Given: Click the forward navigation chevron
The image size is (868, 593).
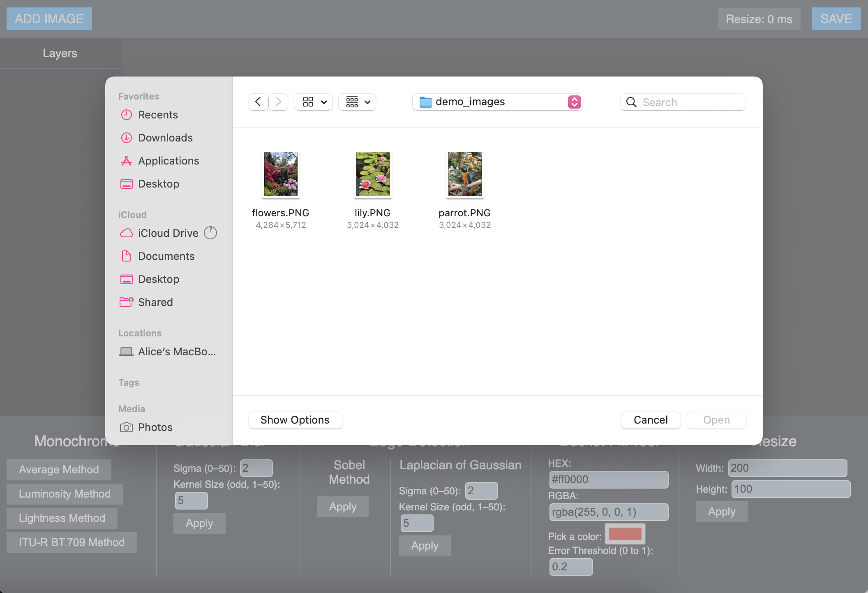Looking at the screenshot, I should coord(278,102).
